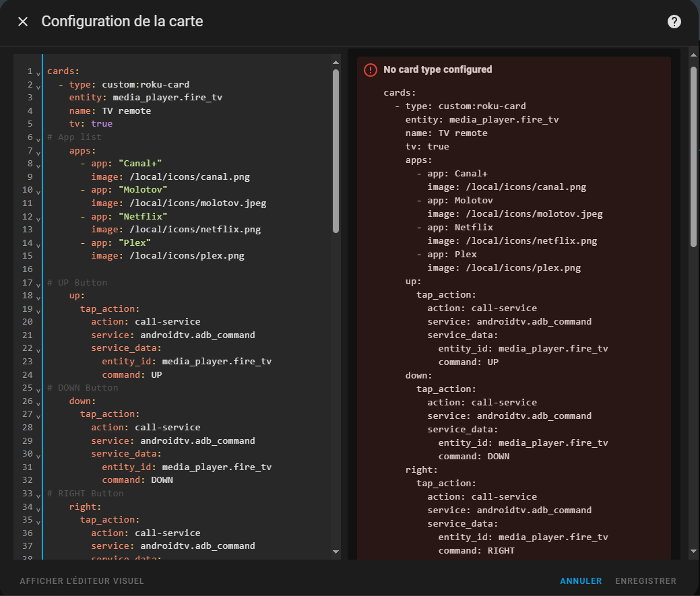Fold the tap_action block on line 27

click(38, 416)
